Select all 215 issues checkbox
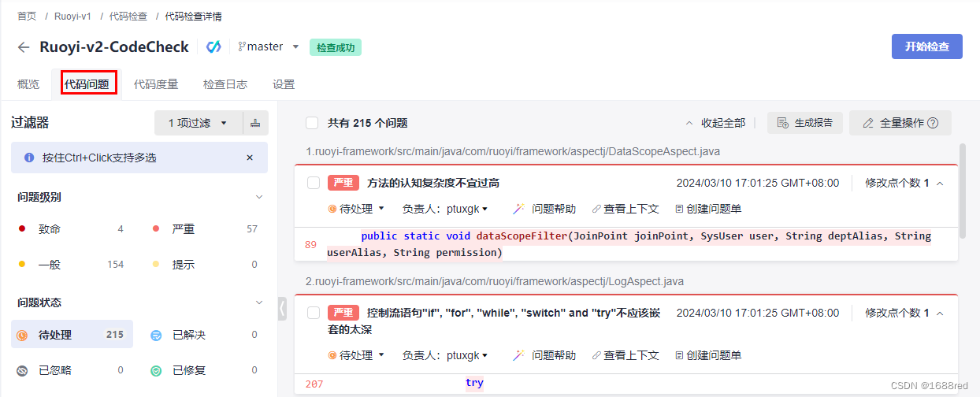Viewport: 980px width, 397px height. coord(312,123)
